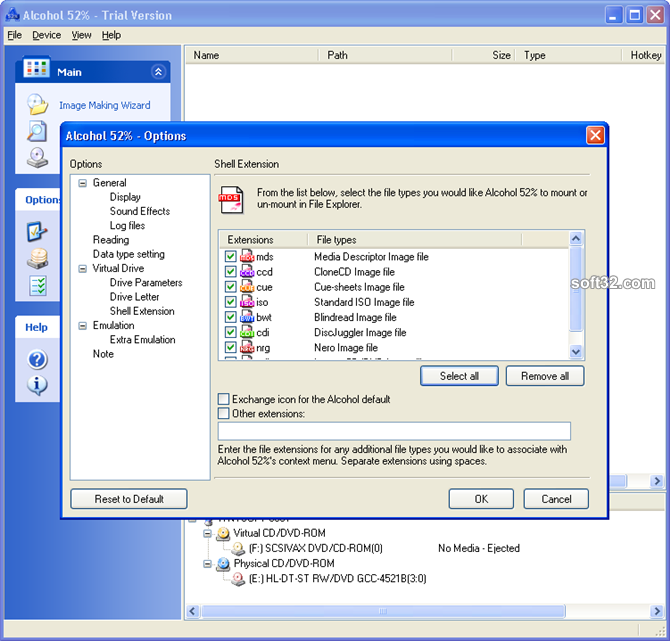Open the Device menu
Image resolution: width=670 pixels, height=641 pixels.
(47, 35)
